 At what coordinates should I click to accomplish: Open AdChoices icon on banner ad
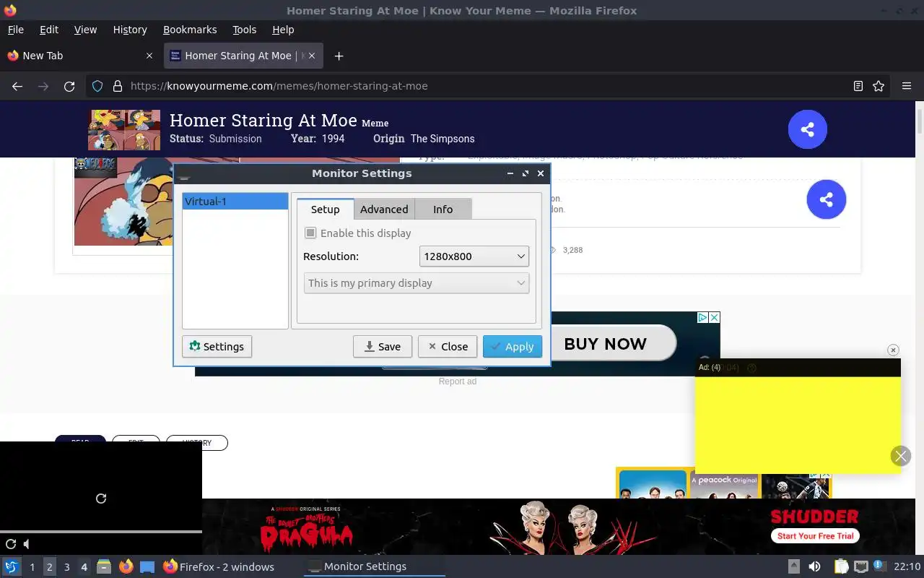tap(702, 317)
